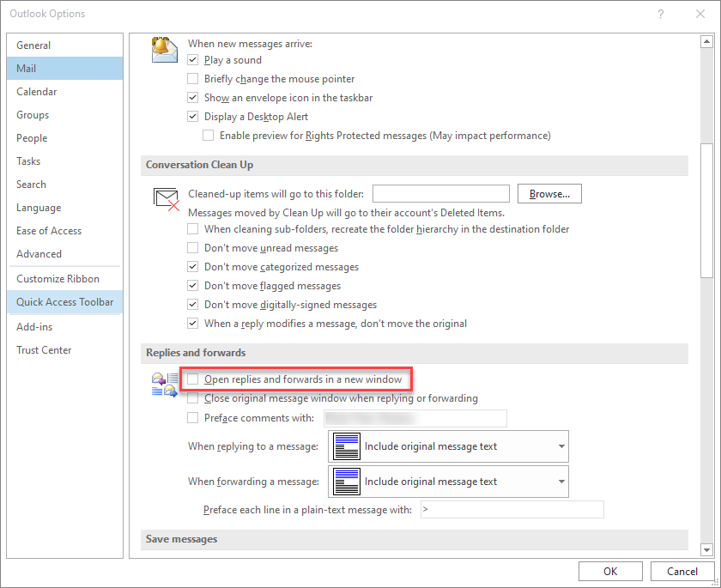Open the Tasks options category
The image size is (721, 588).
tap(65, 161)
